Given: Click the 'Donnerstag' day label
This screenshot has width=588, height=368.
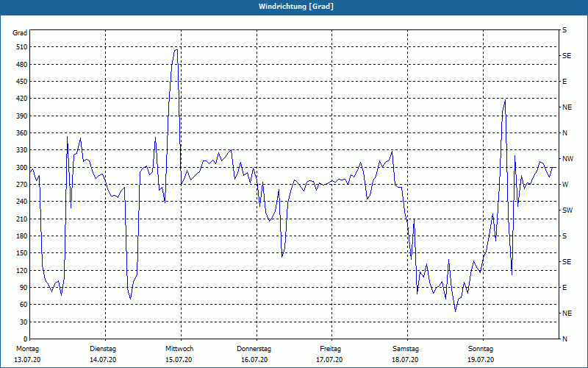Looking at the screenshot, I should 254,349.
